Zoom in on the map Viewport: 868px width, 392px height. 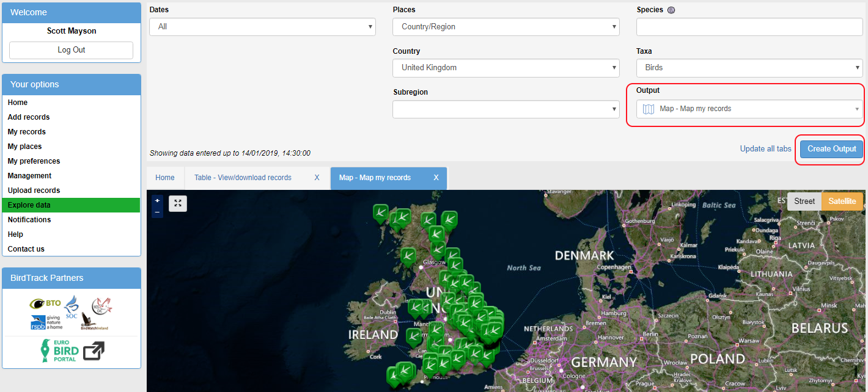tap(157, 200)
